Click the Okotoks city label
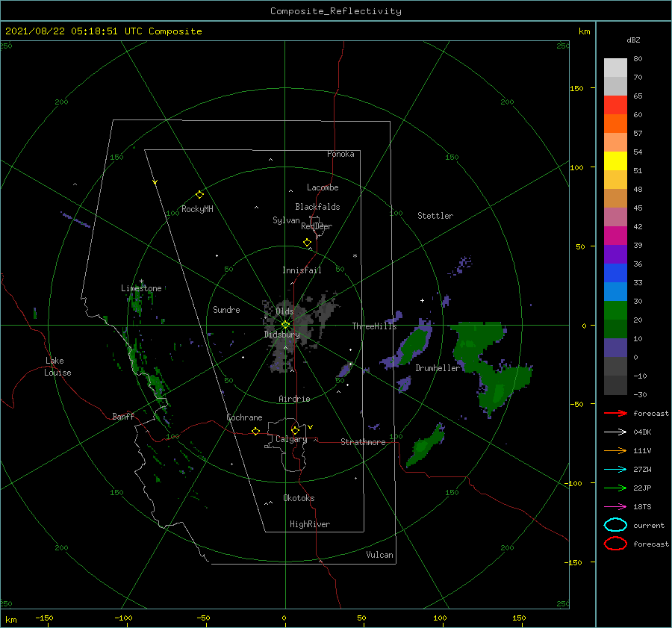 point(299,498)
